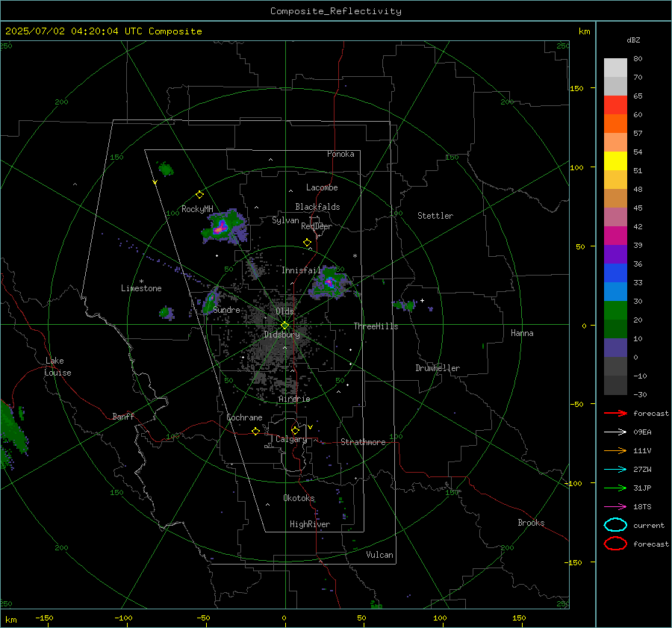Click the white 09EA arrow icon

pyautogui.click(x=615, y=432)
